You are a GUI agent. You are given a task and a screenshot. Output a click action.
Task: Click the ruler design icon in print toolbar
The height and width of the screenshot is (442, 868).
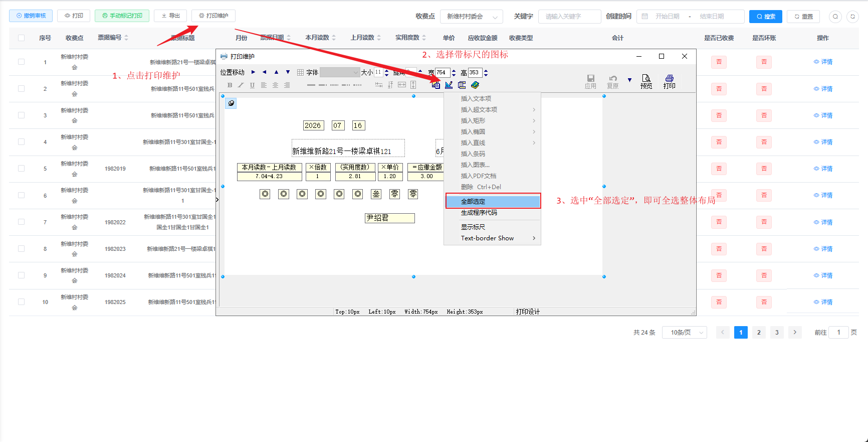coord(449,85)
